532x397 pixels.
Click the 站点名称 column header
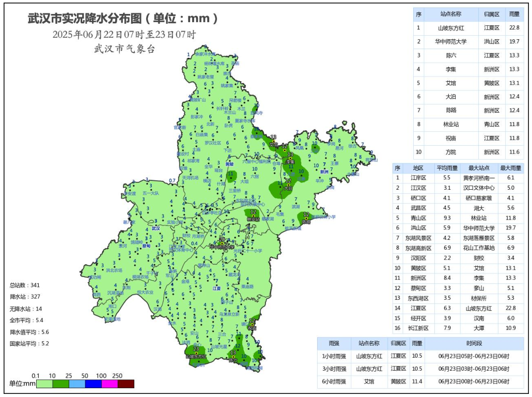coord(450,14)
